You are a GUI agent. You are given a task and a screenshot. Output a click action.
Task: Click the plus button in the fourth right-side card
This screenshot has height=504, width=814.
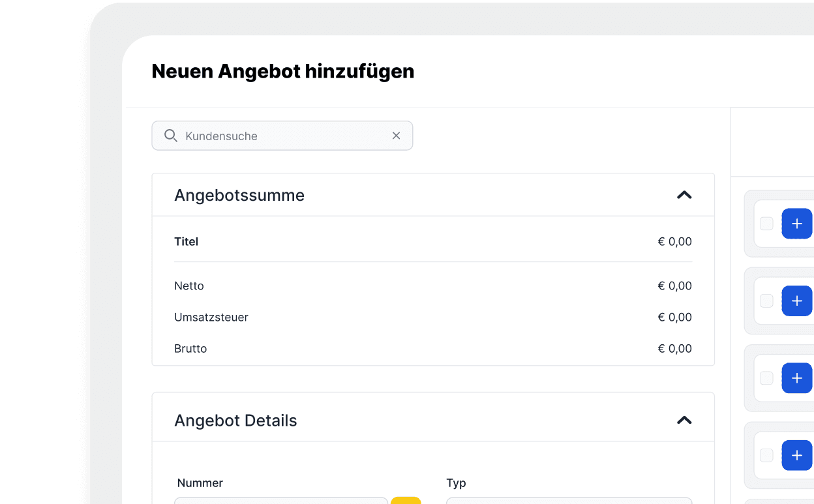(797, 455)
